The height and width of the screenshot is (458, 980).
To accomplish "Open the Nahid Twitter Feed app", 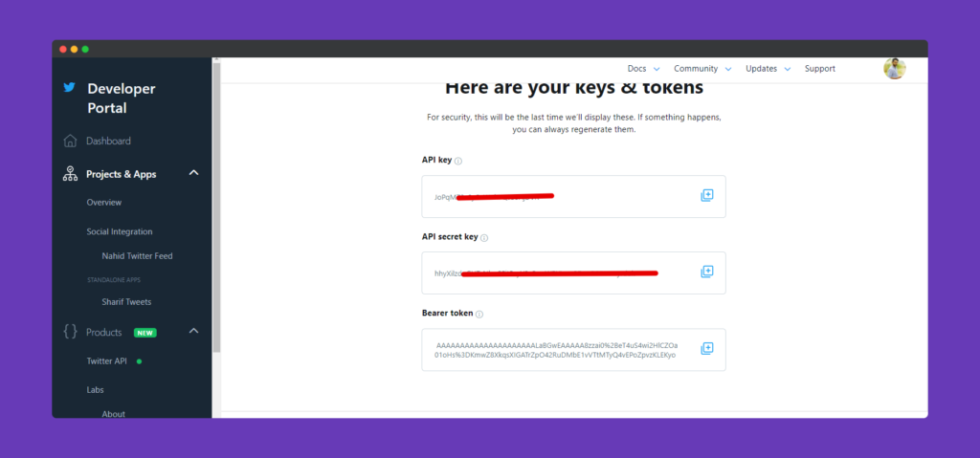I will point(138,256).
